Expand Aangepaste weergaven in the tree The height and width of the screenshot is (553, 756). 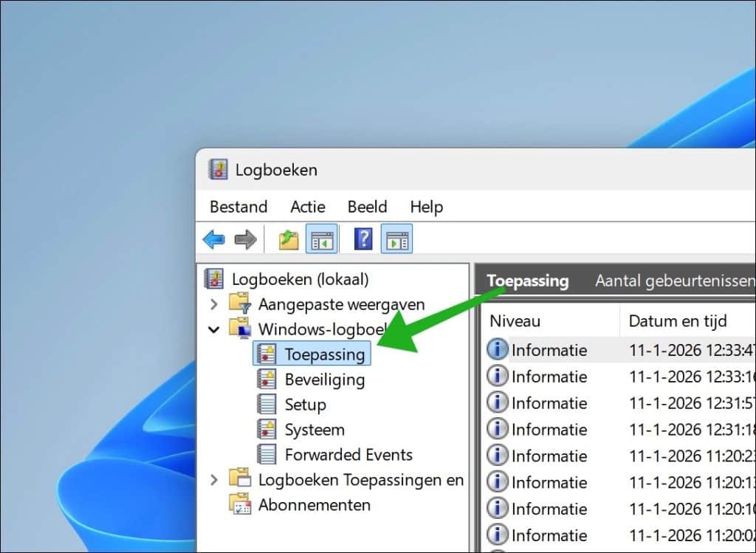point(214,304)
